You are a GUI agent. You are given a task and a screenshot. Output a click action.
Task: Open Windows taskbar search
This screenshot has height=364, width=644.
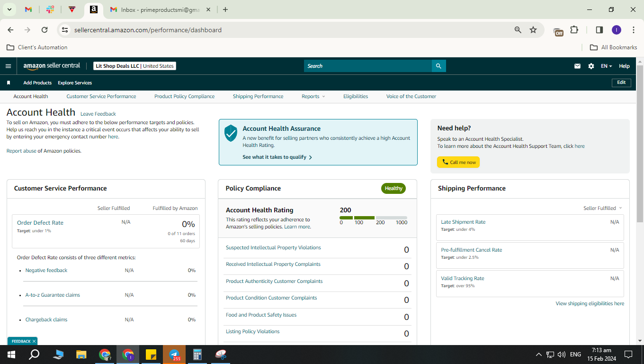coord(34,355)
